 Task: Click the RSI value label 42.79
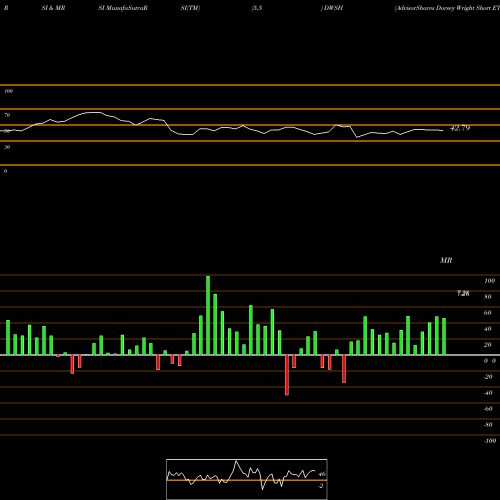pos(460,128)
